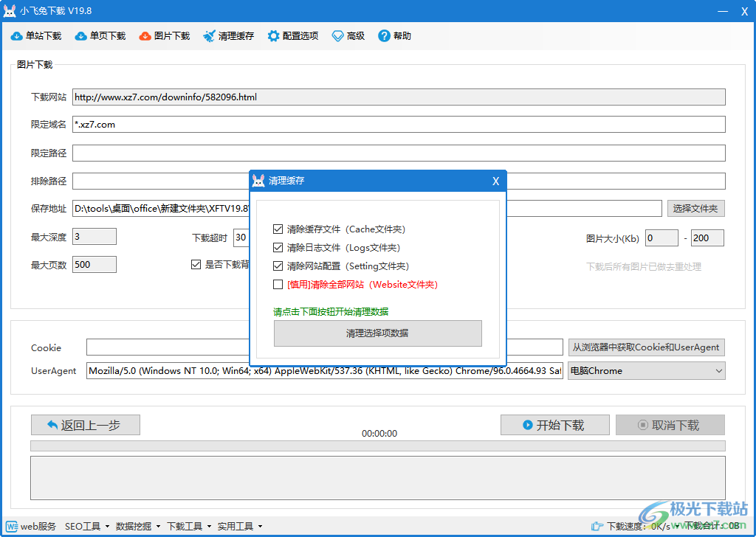Screen dimensions: 756x537
Task: Click the 清理缓存 broom icon
Action: pyautogui.click(x=209, y=36)
